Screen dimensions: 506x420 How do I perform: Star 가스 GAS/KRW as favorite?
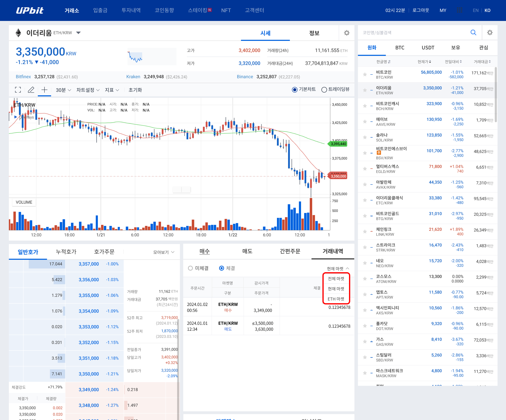(x=365, y=342)
